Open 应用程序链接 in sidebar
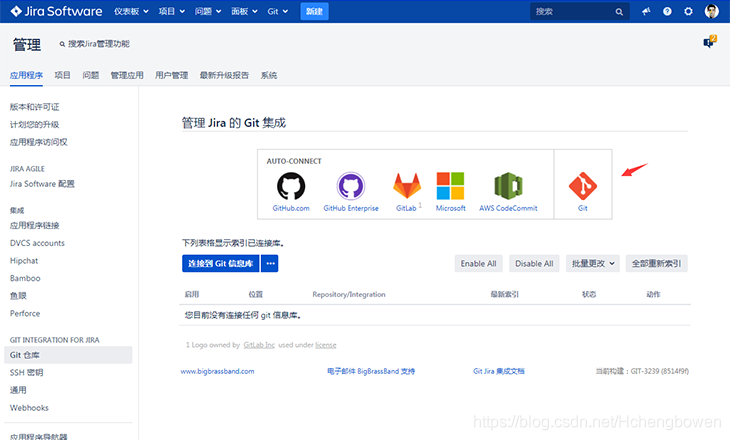 [x=34, y=226]
